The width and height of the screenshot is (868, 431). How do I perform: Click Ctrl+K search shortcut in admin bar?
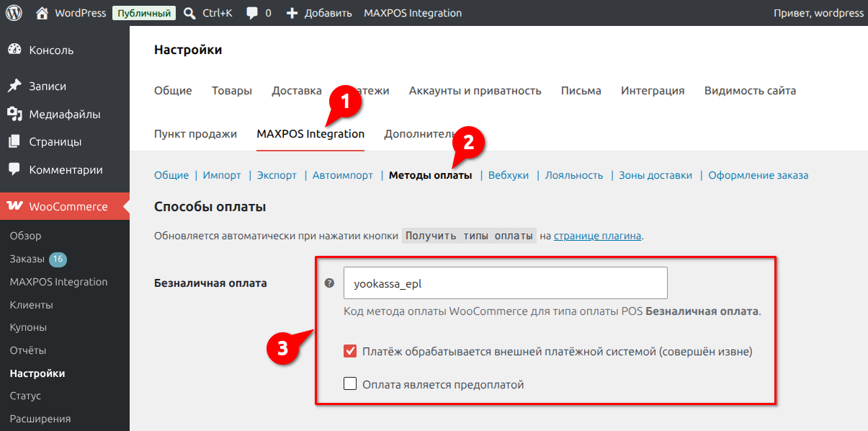point(218,13)
